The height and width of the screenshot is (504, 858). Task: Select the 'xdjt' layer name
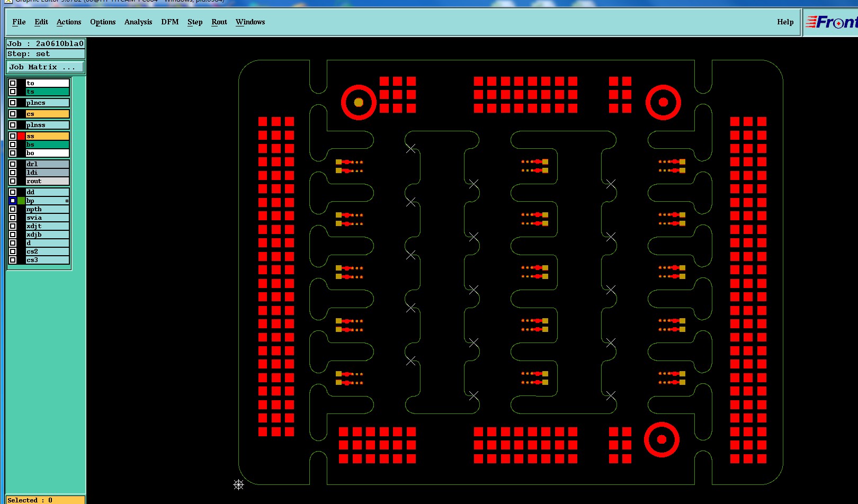pos(48,226)
